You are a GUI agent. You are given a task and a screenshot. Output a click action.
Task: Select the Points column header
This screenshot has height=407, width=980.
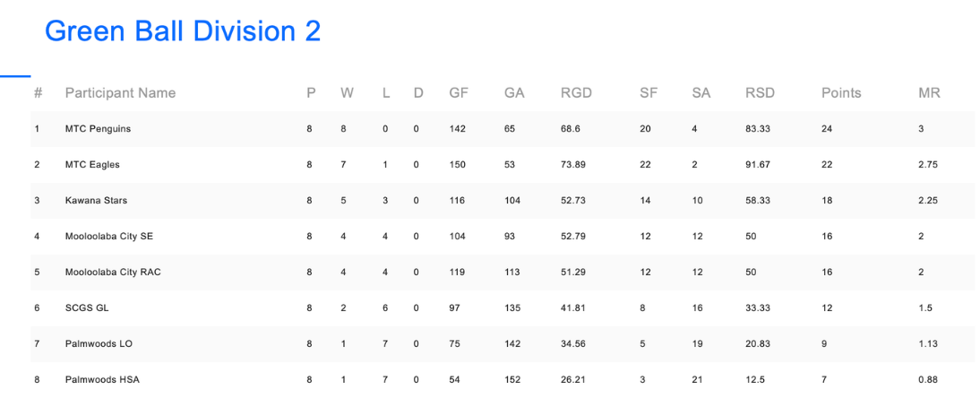[840, 93]
